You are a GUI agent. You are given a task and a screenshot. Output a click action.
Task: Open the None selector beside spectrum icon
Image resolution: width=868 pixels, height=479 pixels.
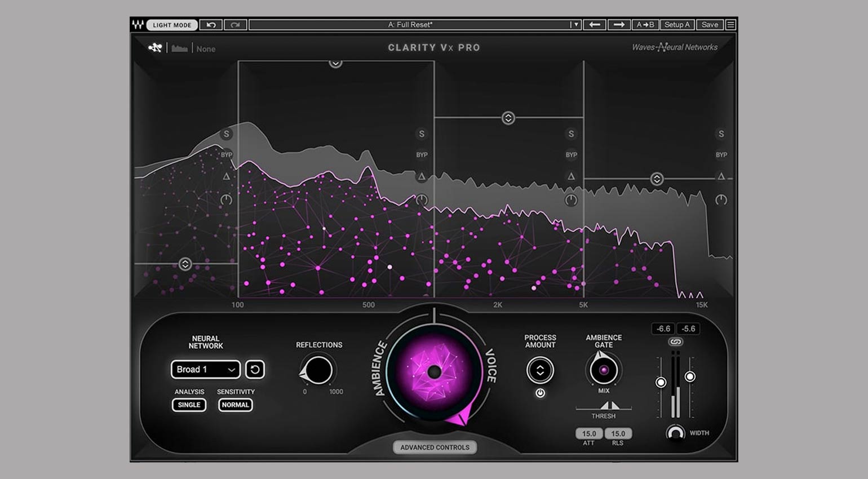(x=206, y=49)
